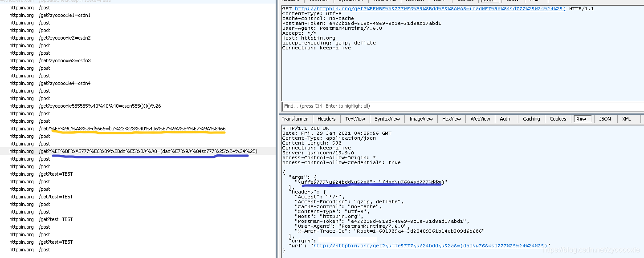This screenshot has width=644, height=258.
Task: Click the Date: Fri, 29 Jan 2021 line
Action: tap(337, 133)
